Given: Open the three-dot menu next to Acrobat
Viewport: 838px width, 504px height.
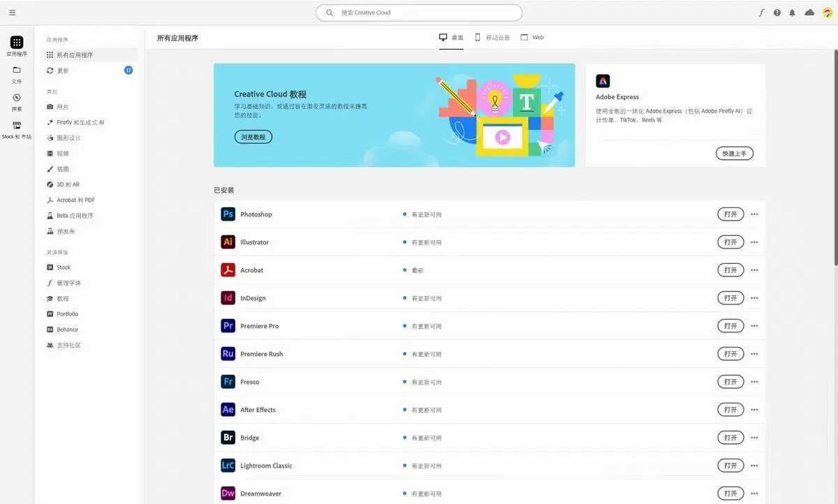Looking at the screenshot, I should click(754, 269).
